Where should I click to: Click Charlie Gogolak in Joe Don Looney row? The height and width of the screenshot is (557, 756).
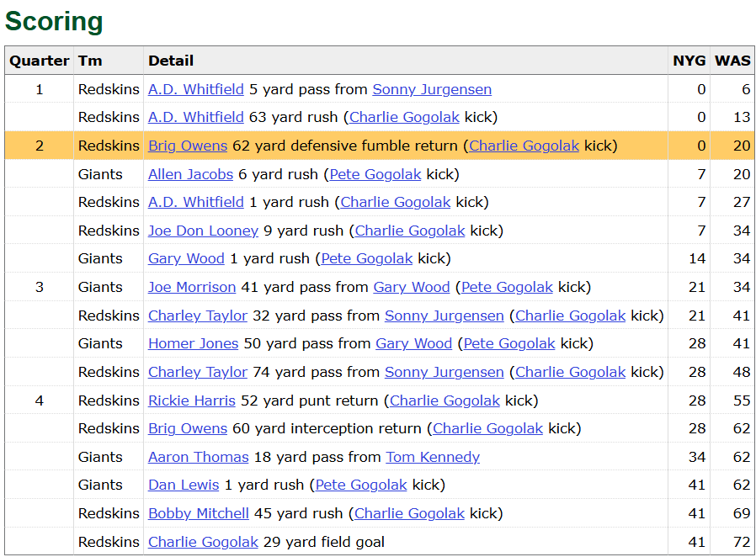(410, 231)
